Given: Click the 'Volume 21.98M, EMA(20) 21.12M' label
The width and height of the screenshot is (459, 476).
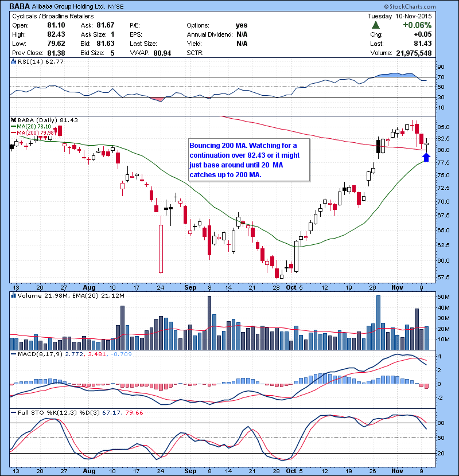Looking at the screenshot, I should pyautogui.click(x=71, y=295).
